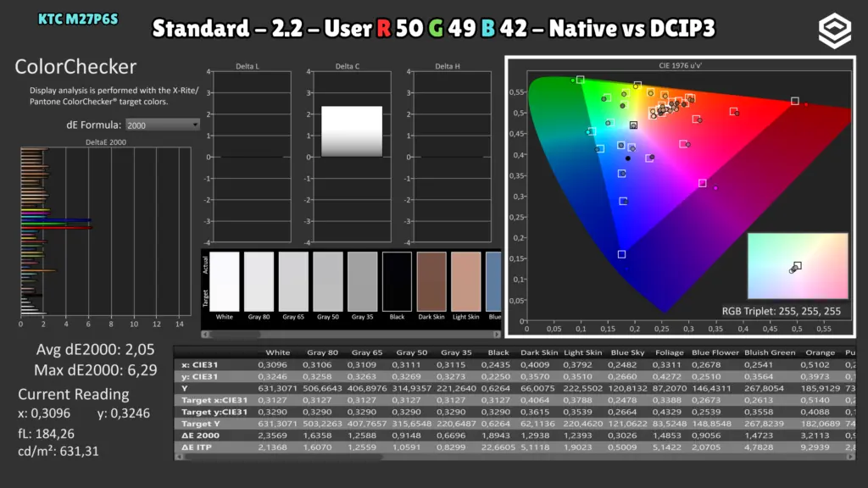Screen dimensions: 868x488
Task: Click the white point zoom inset in CIE chart
Action: click(798, 266)
